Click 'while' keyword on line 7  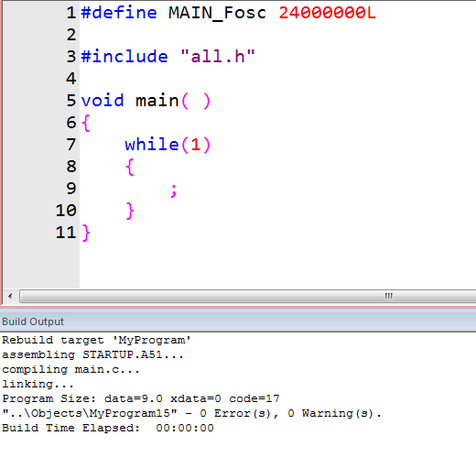(152, 144)
